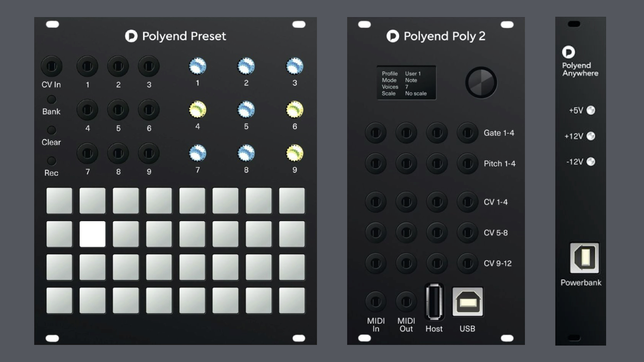Click the Powerbank USB port
The height and width of the screenshot is (362, 644).
pyautogui.click(x=584, y=258)
